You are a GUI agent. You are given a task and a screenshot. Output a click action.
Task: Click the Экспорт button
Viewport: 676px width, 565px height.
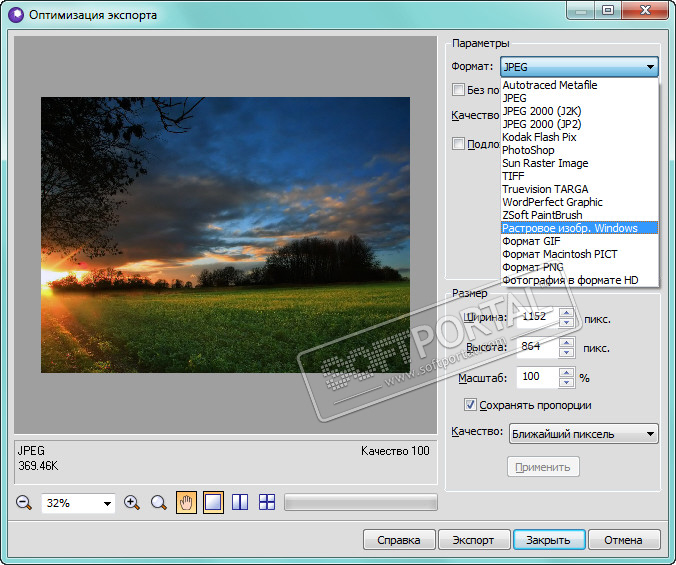[473, 540]
